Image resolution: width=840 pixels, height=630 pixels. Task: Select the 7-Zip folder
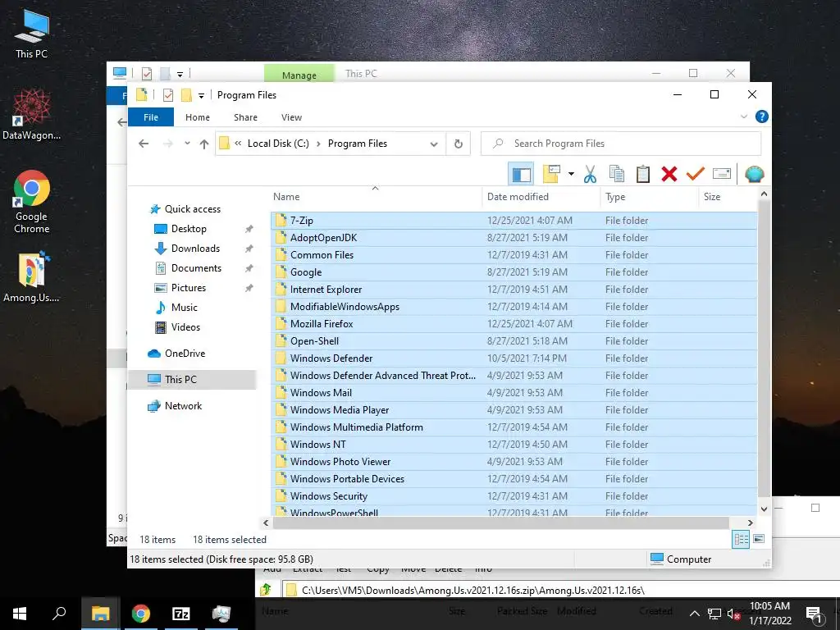pyautogui.click(x=514, y=221)
